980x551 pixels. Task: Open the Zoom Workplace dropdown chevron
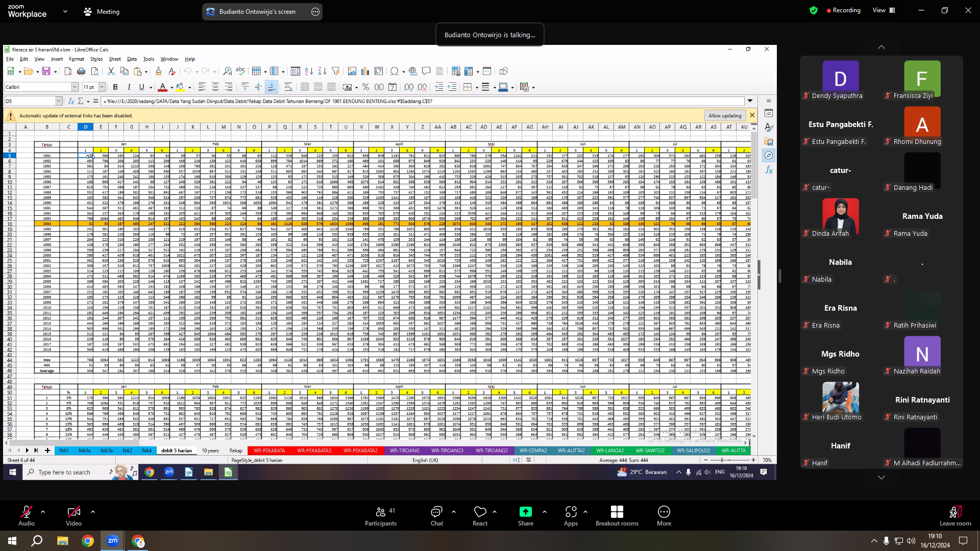(65, 11)
